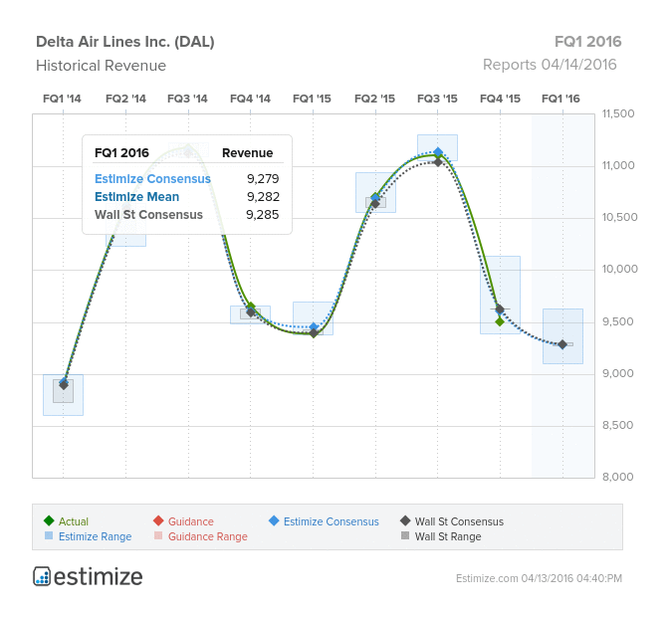Select the FQ3 '14 quarter label
This screenshot has width=672, height=617.
tap(187, 99)
